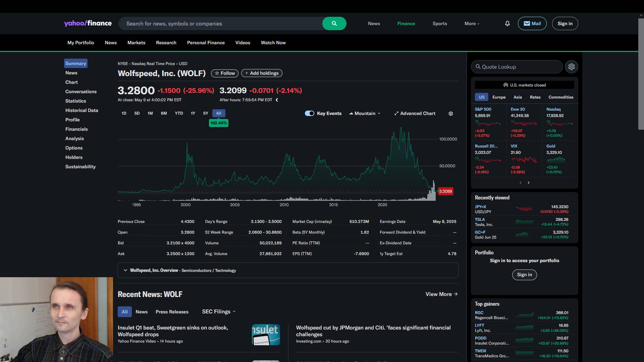Open the Mountain chart type dropdown
Screen dimensions: 644x362
[365, 113]
